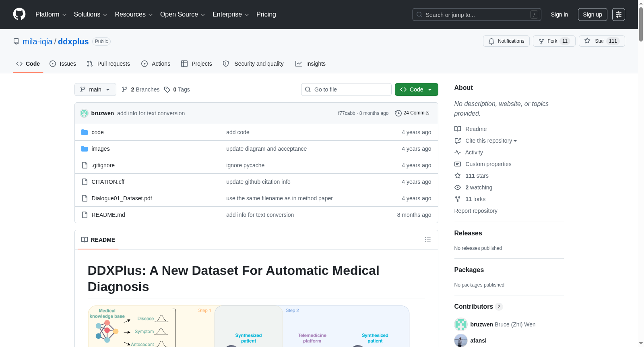This screenshot has height=347, width=644.
Task: Switch to the Issues tab
Action: pyautogui.click(x=63, y=64)
